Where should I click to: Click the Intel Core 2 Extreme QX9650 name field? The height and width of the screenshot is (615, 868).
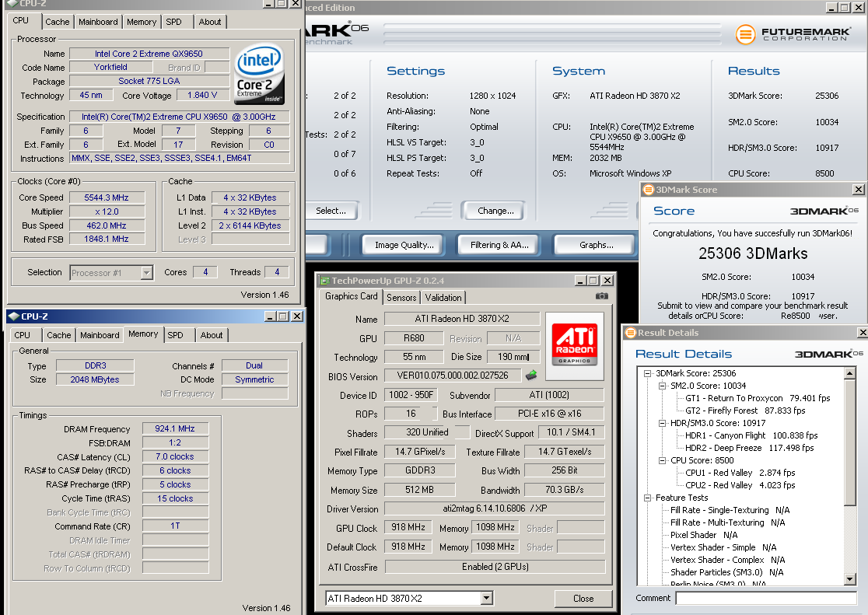pos(149,54)
